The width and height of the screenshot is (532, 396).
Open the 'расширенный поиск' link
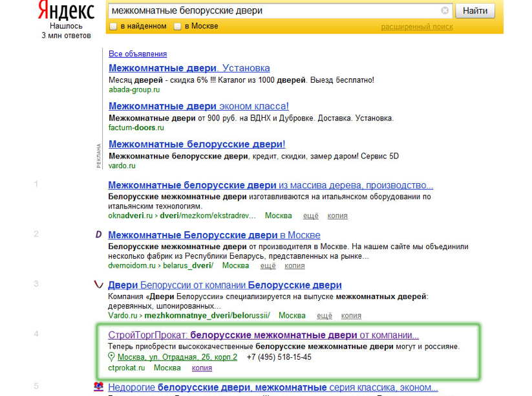pyautogui.click(x=416, y=27)
